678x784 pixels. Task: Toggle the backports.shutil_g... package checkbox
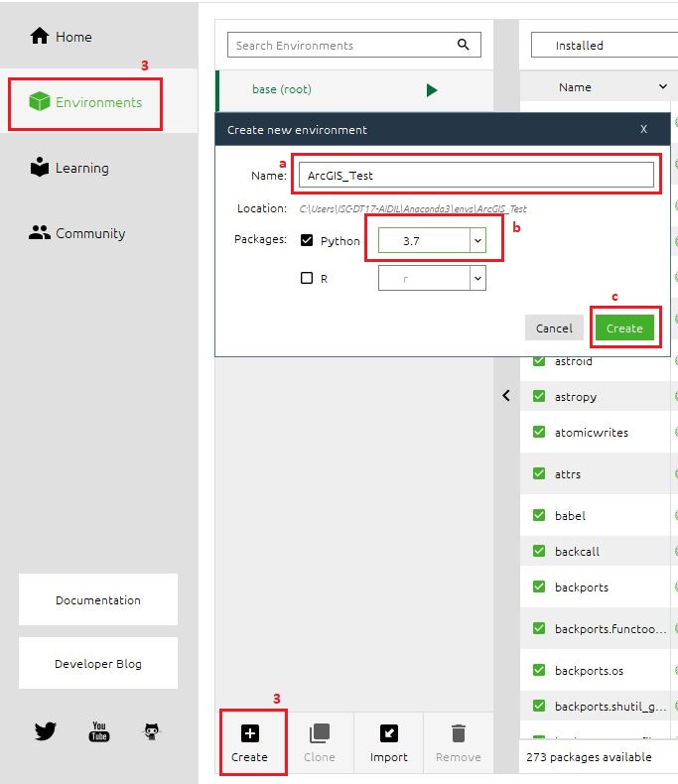click(538, 706)
